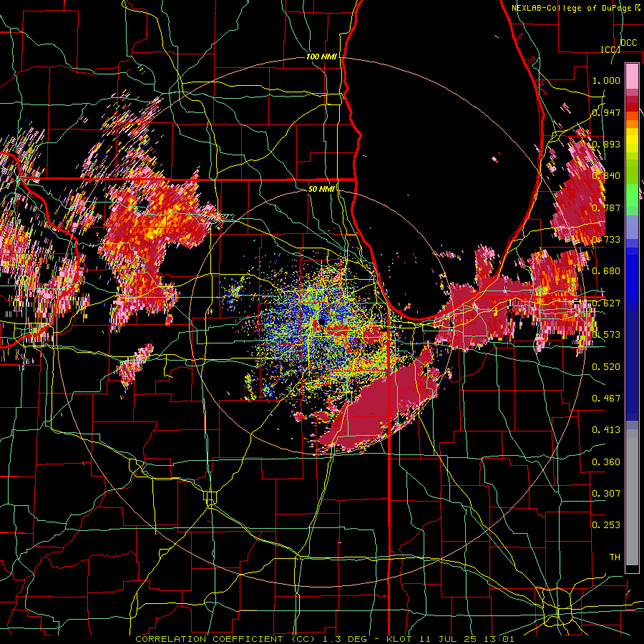Click the 0.627 legend value
This screenshot has width=644, height=644.
coord(606,303)
